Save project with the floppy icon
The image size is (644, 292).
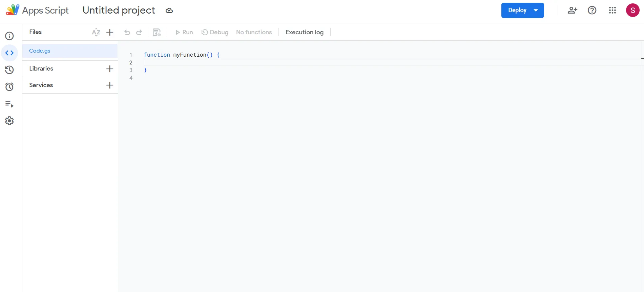[x=157, y=32]
